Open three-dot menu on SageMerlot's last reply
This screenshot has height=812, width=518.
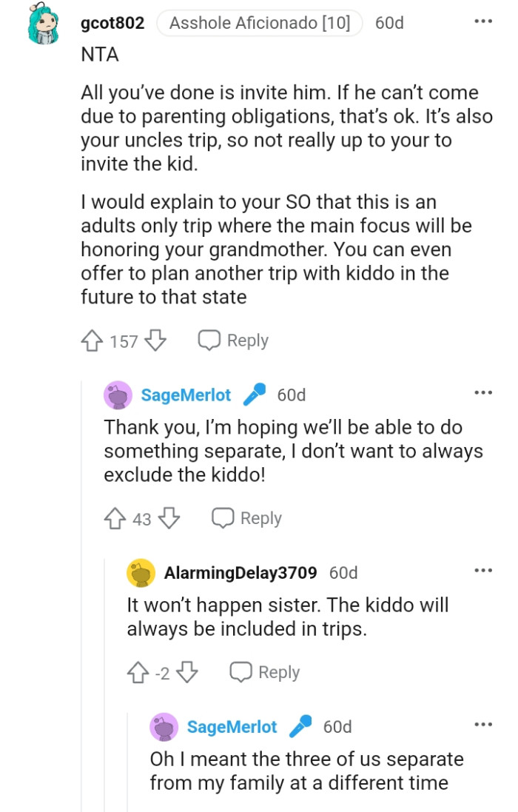click(x=483, y=724)
